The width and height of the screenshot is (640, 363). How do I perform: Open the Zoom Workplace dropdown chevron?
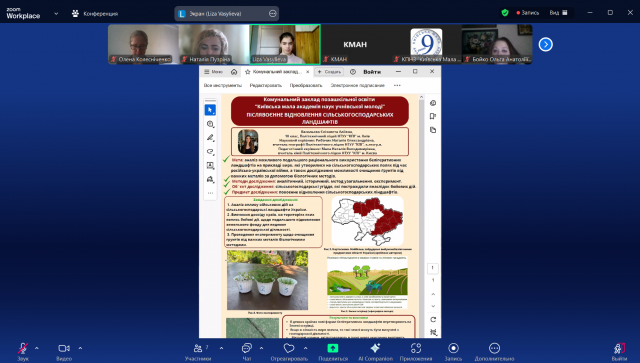[56, 13]
